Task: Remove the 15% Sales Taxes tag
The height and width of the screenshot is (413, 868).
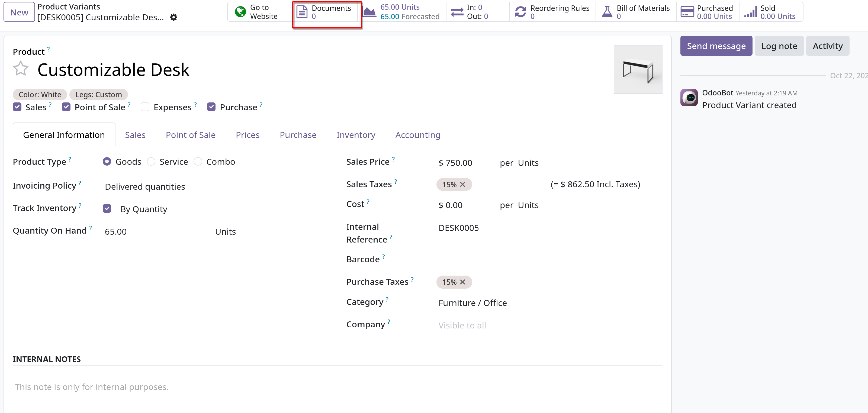Action: [463, 185]
